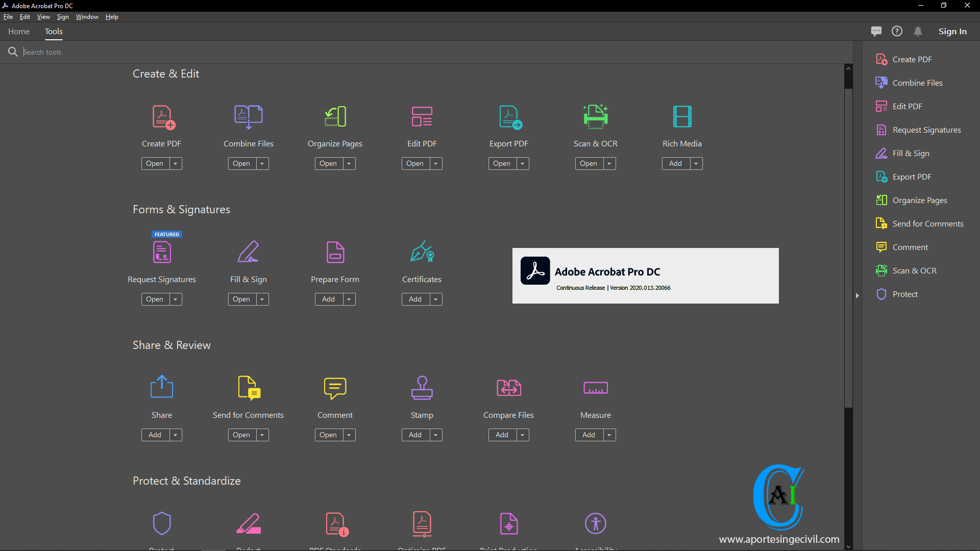The height and width of the screenshot is (551, 980).
Task: Expand the Combine Files dropdown arrow
Action: (x=262, y=163)
